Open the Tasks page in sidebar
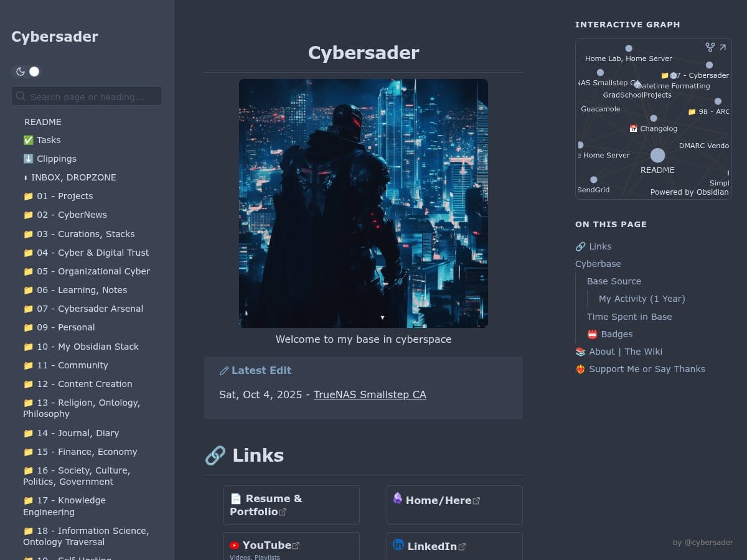The image size is (747, 560). coord(42,140)
